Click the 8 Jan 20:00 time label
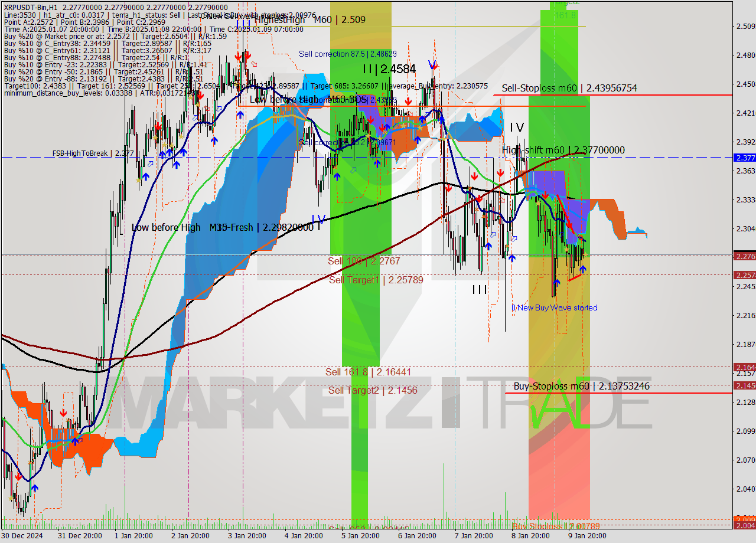Viewport: 756px width, 543px height. tap(530, 536)
